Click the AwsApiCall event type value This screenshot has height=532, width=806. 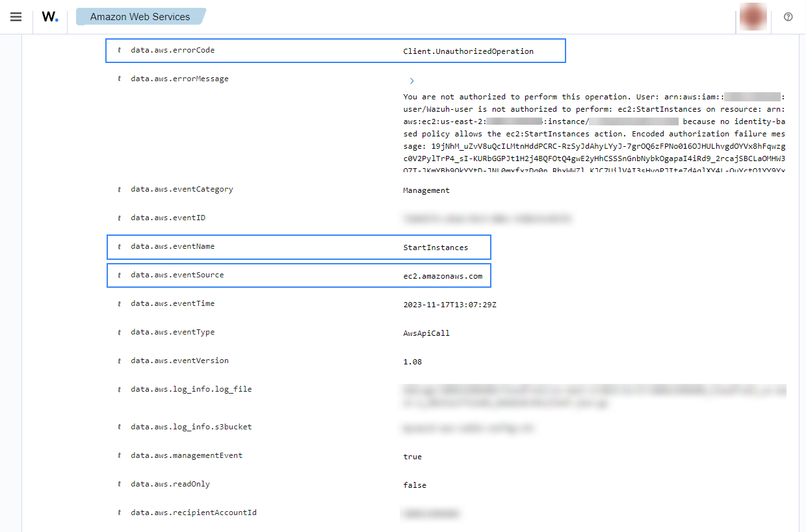[426, 333]
